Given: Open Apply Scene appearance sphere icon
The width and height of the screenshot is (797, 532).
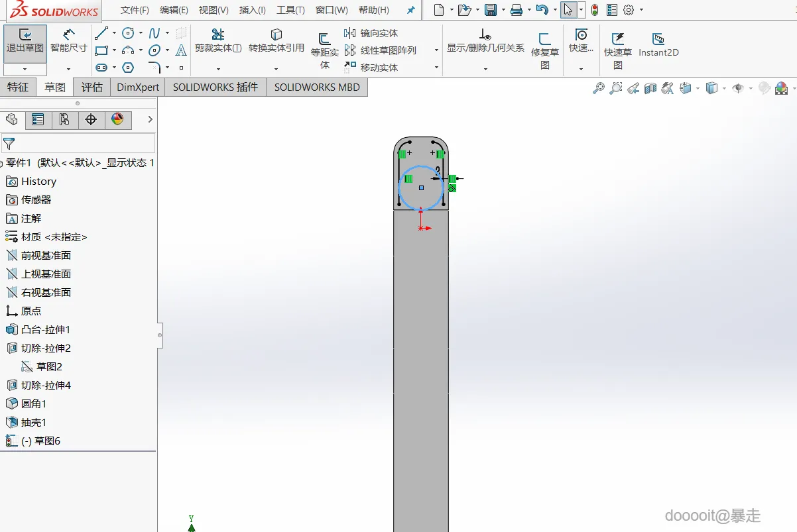Looking at the screenshot, I should [x=781, y=88].
